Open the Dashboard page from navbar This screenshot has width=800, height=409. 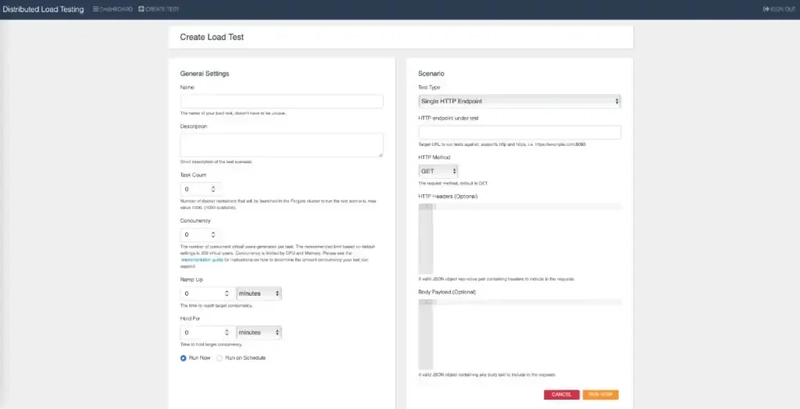coord(113,9)
